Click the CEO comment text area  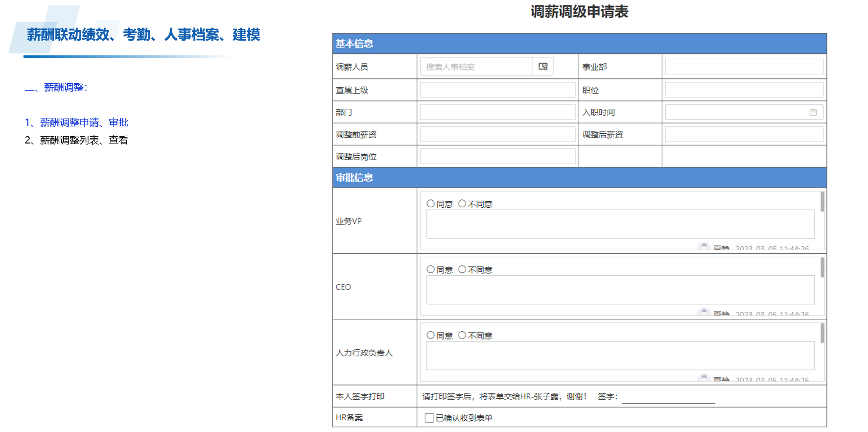pyautogui.click(x=620, y=290)
